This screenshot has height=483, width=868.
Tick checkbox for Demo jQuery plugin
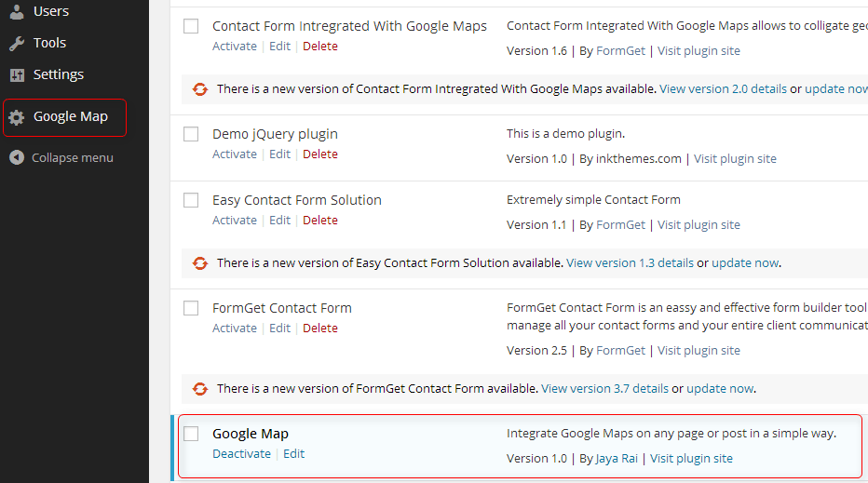click(191, 134)
